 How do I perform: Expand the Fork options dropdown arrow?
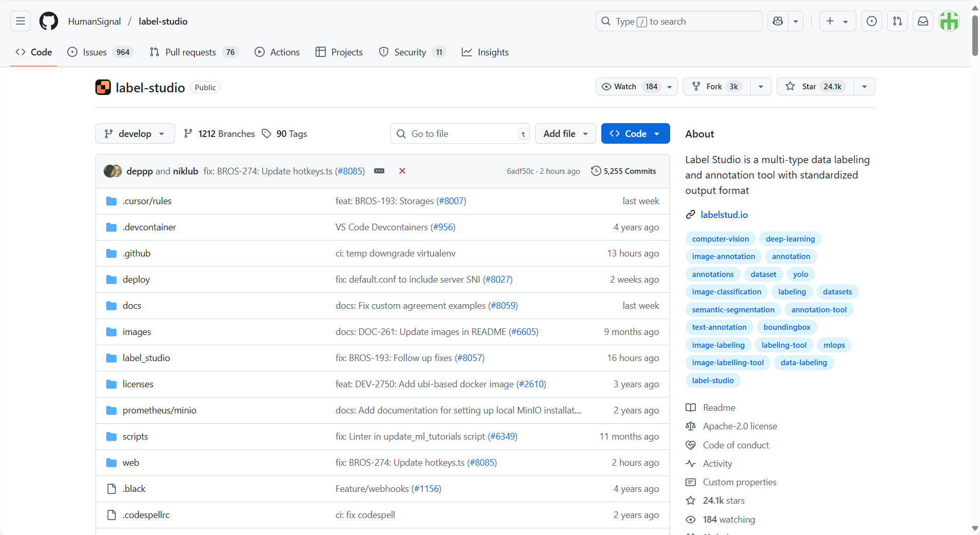(x=760, y=86)
